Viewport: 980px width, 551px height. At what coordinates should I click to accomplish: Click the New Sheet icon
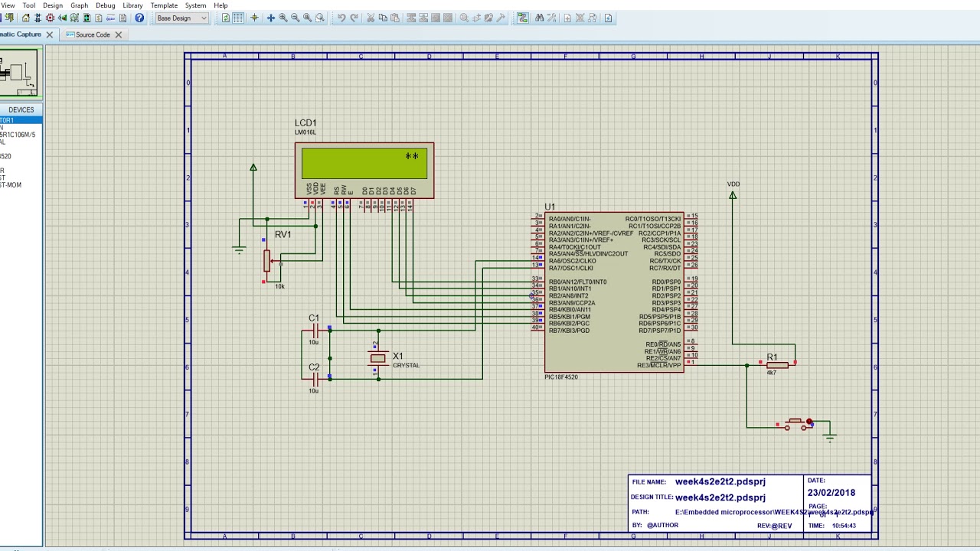pos(567,18)
